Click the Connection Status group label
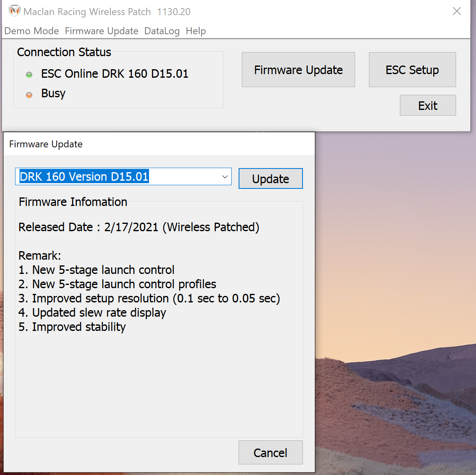The height and width of the screenshot is (475, 476). coord(64,52)
